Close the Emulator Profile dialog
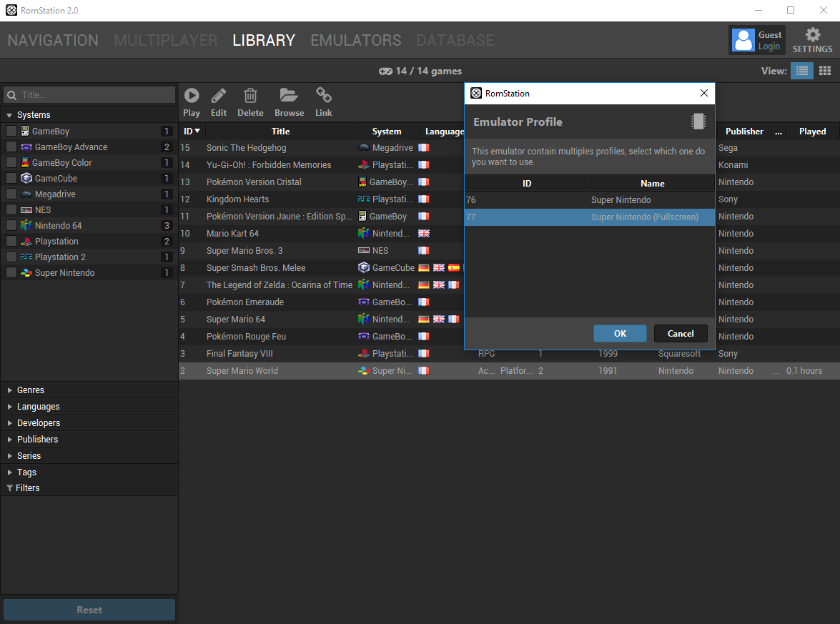Viewport: 840px width, 624px height. click(x=704, y=93)
